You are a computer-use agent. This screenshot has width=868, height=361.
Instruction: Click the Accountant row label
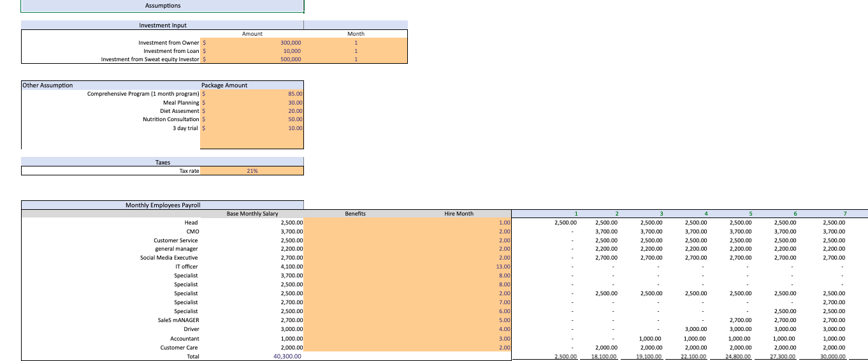pyautogui.click(x=184, y=339)
